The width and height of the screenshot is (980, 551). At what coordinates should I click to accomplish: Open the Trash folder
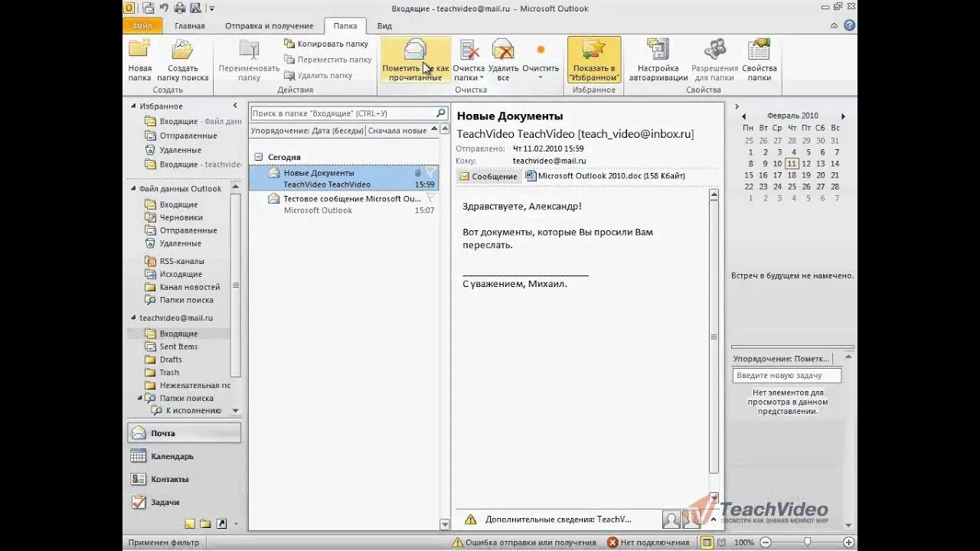point(169,373)
